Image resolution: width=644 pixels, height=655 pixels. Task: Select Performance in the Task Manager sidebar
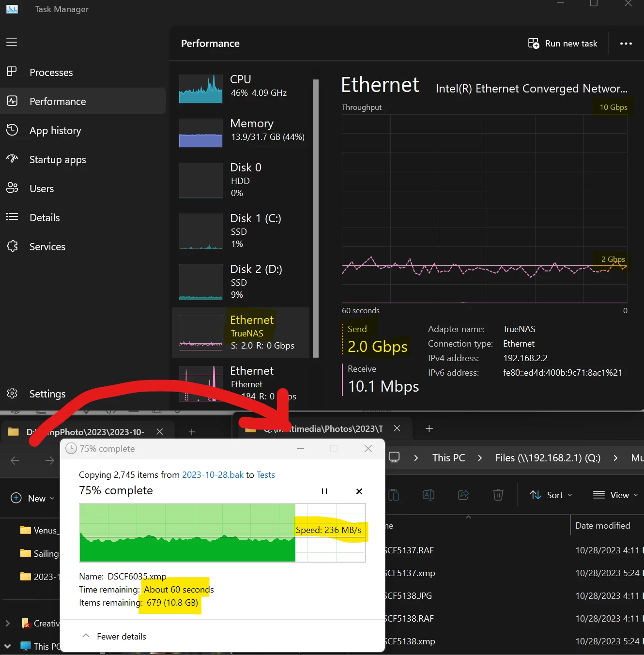[83, 101]
